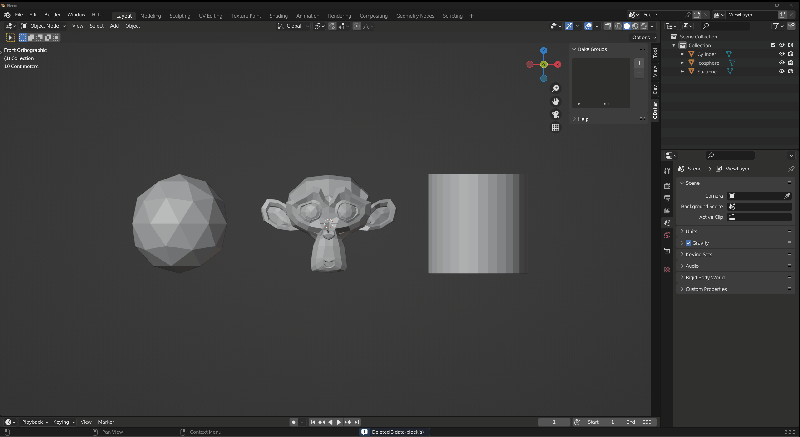The height and width of the screenshot is (437, 800).
Task: Open the Add menu in viewport header
Action: (114, 26)
